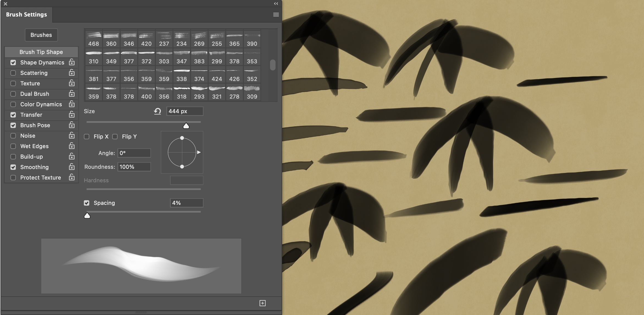Select the Brush Tip Shape section
This screenshot has width=644, height=315.
pyautogui.click(x=41, y=52)
